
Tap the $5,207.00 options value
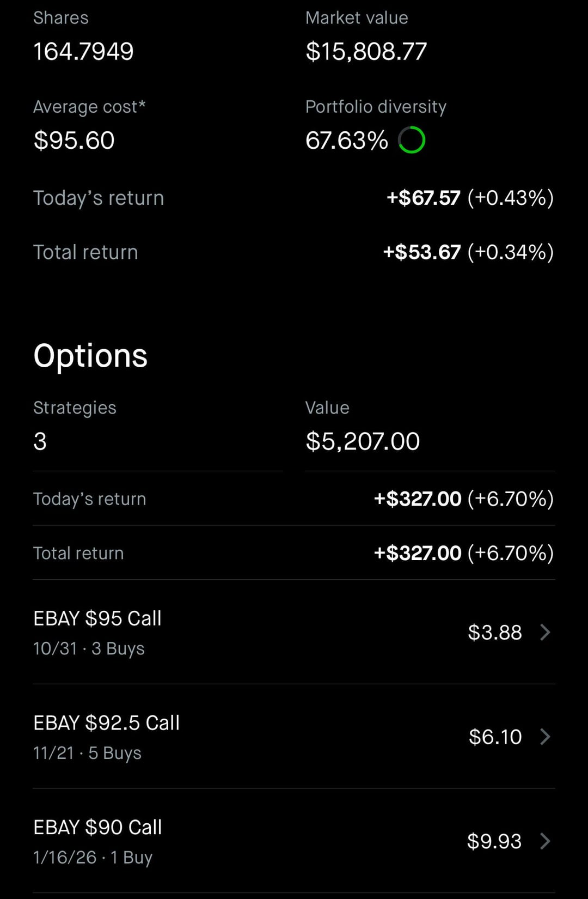pyautogui.click(x=363, y=441)
